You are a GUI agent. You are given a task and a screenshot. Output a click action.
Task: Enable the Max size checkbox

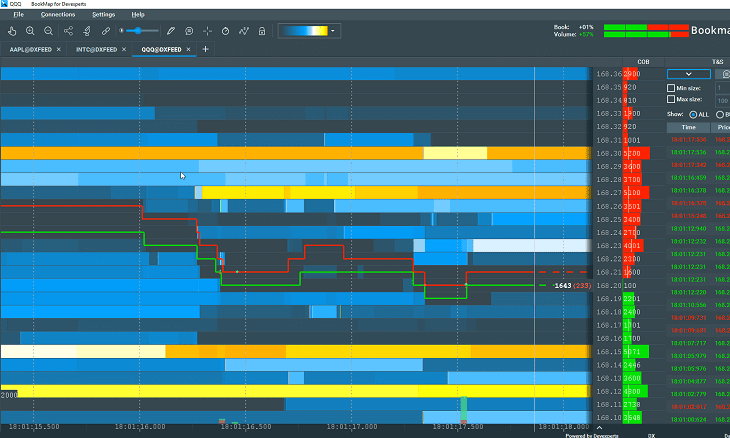coord(671,99)
